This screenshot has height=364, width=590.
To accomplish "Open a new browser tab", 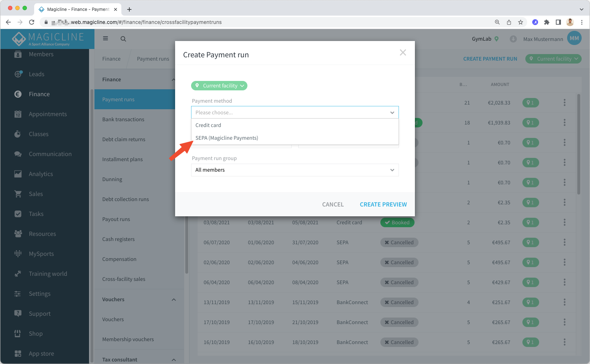I will (129, 9).
